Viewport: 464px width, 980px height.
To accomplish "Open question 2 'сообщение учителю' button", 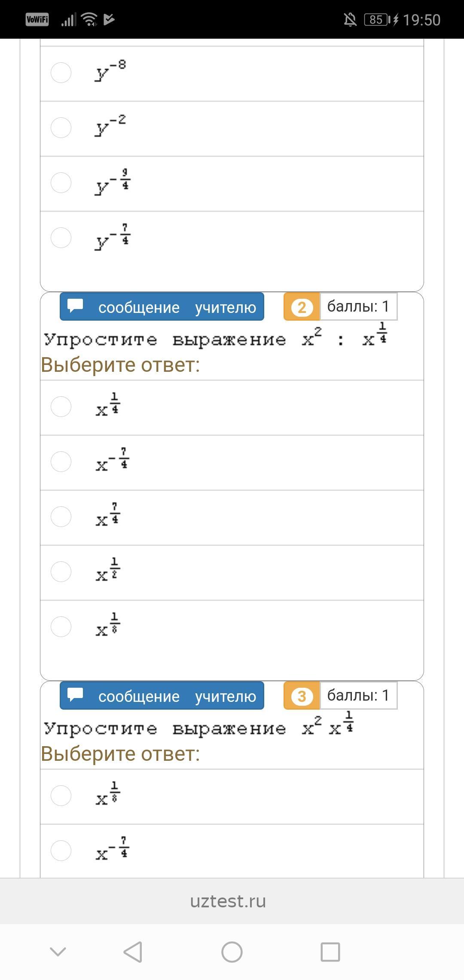I will (162, 307).
